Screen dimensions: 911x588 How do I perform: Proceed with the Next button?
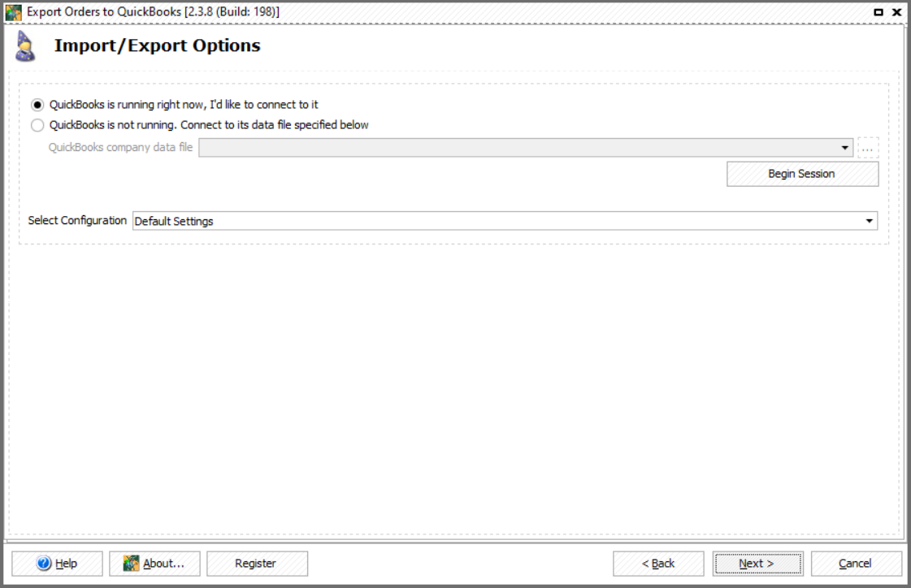[x=757, y=564]
